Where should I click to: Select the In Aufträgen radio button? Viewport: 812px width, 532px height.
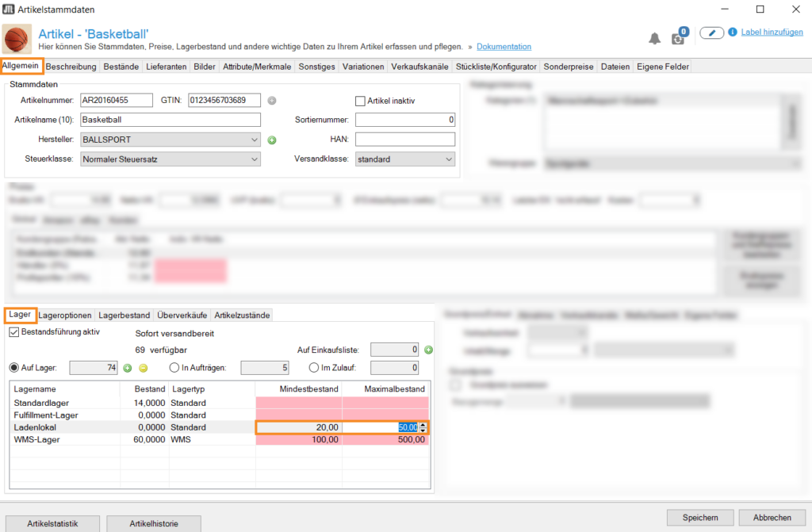[174, 368]
